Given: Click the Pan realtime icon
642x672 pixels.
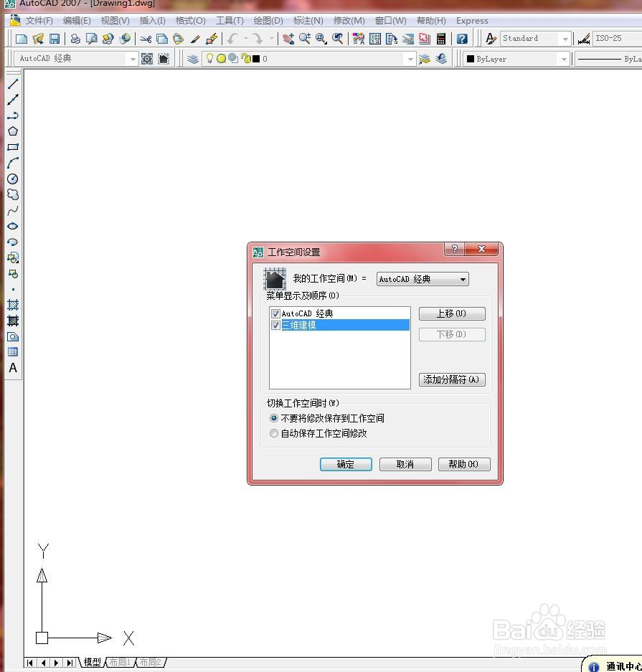Looking at the screenshot, I should [x=288, y=39].
